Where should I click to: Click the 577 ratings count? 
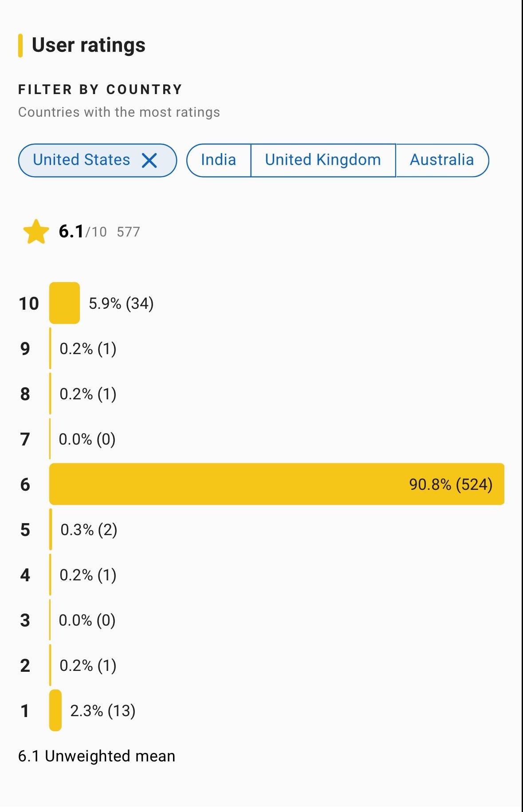pos(128,232)
